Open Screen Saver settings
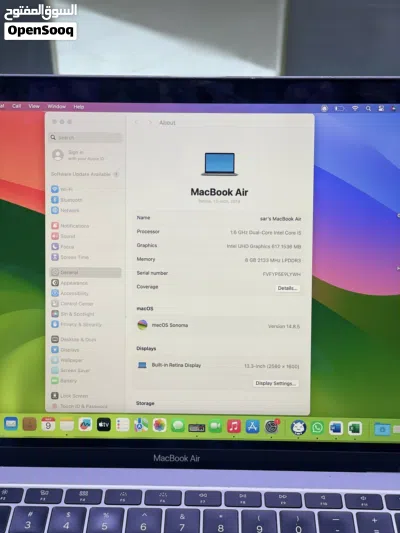This screenshot has width=400, height=533. (71, 370)
